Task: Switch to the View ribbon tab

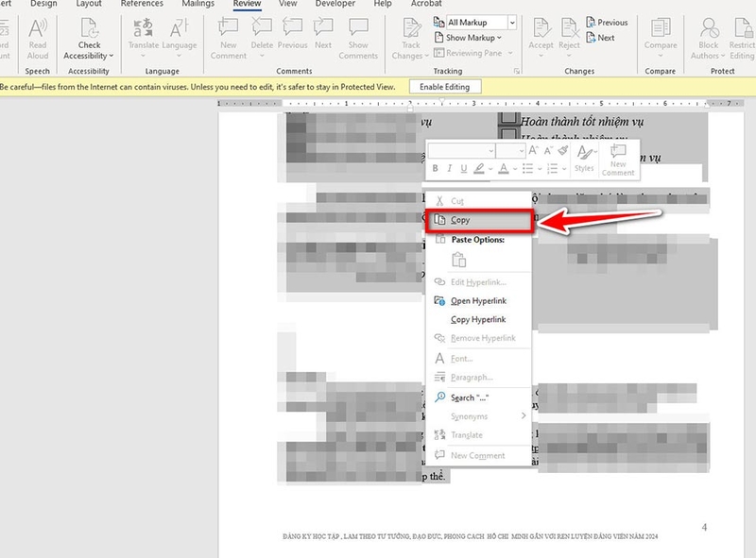Action: coord(287,4)
